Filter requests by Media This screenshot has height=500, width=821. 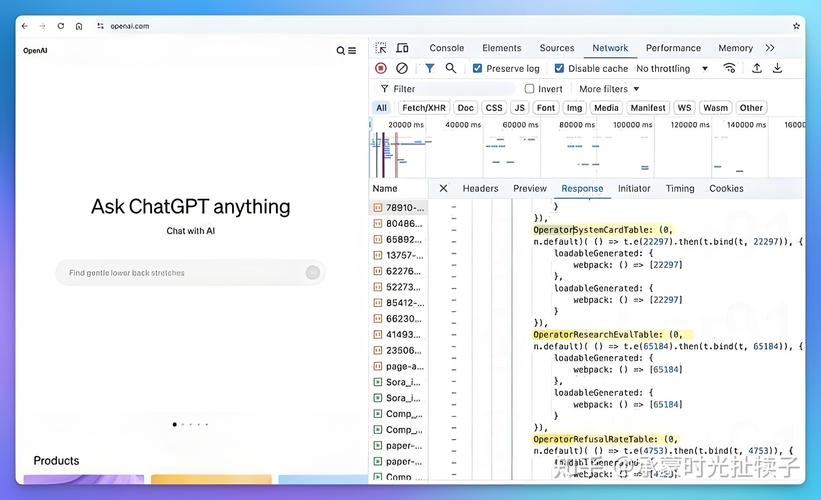[x=606, y=108]
